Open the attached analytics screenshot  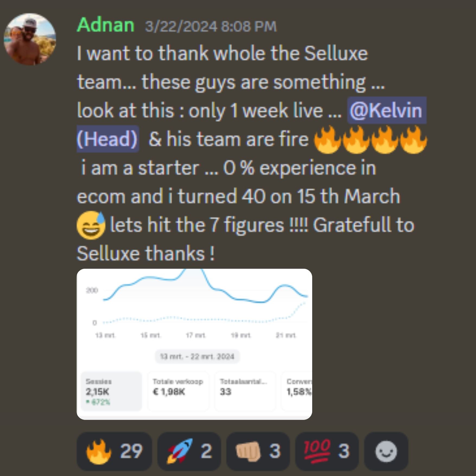pos(194,344)
